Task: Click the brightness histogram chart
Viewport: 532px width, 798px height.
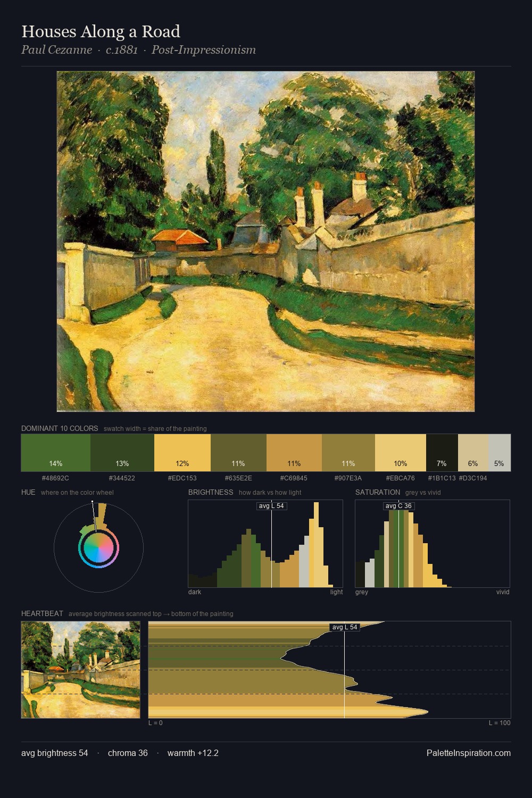Action: [x=265, y=544]
